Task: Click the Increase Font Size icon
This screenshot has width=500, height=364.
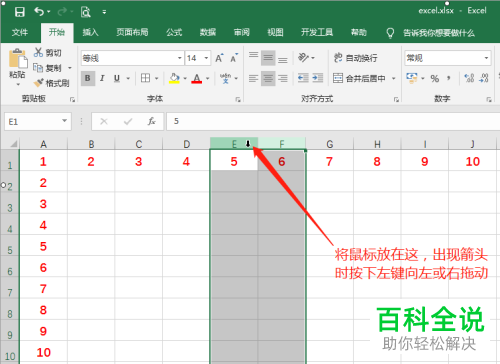Action: 219,58
